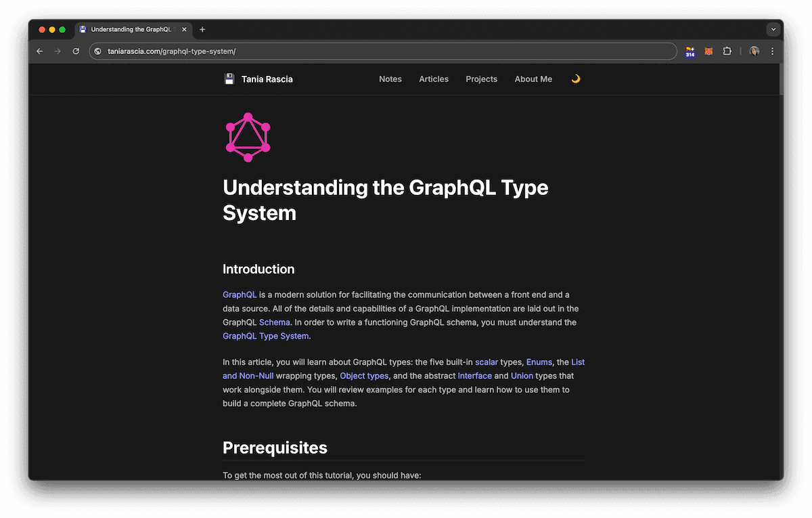Follow the GraphQL link in the introduction
812x518 pixels.
pos(240,295)
